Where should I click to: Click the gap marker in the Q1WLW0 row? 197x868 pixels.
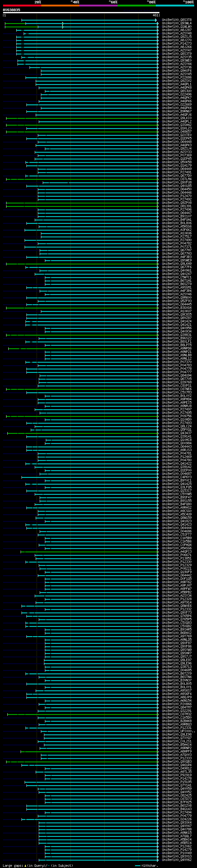tap(62, 26)
